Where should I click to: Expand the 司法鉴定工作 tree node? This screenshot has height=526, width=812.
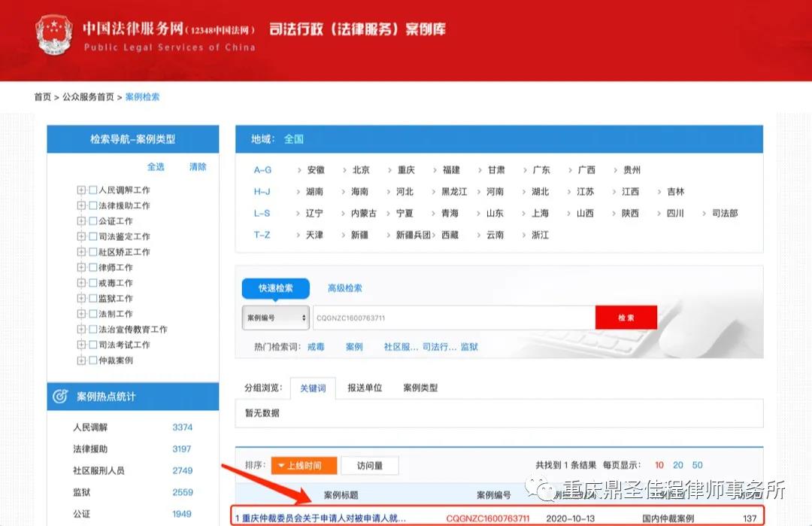tap(81, 236)
